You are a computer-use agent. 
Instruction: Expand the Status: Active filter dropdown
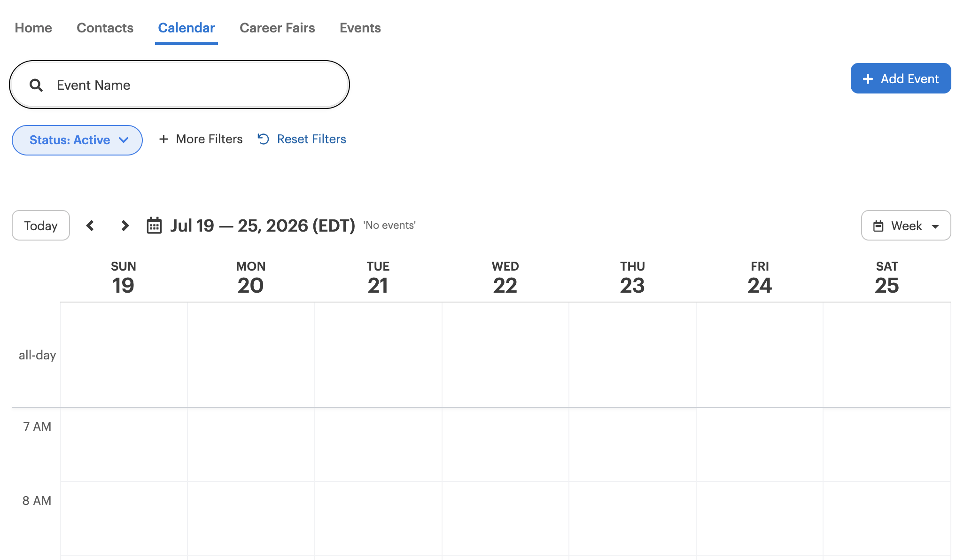tap(77, 140)
